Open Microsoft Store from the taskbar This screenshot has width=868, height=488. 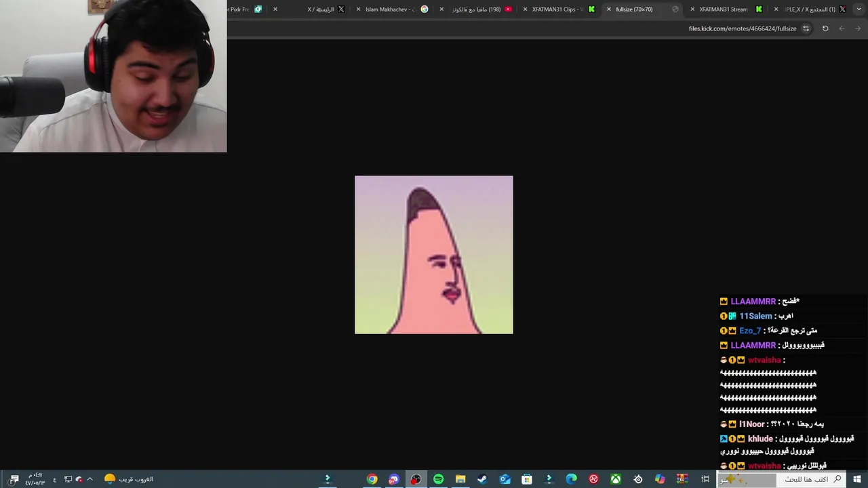click(527, 479)
